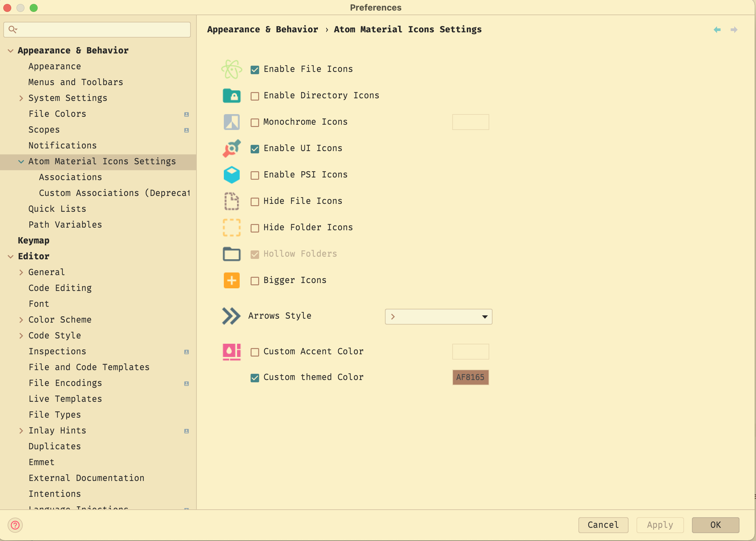This screenshot has height=541, width=756.
Task: Click the Custom Accent Color swatch
Action: (470, 351)
